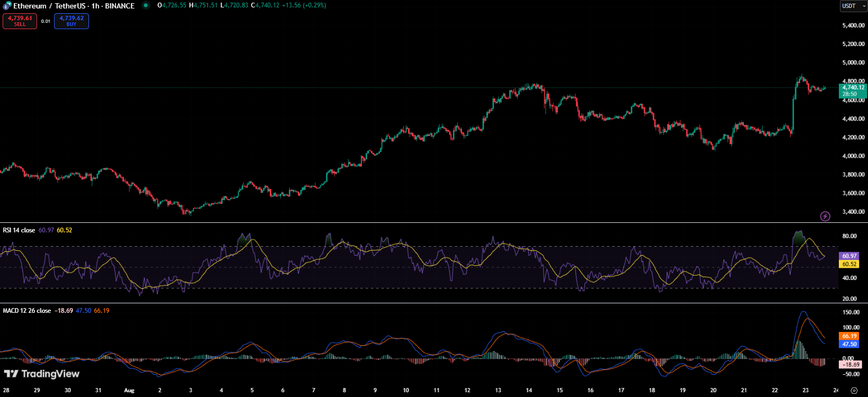
Task: Click the current price label 4,740.12 on axis
Action: (x=853, y=88)
